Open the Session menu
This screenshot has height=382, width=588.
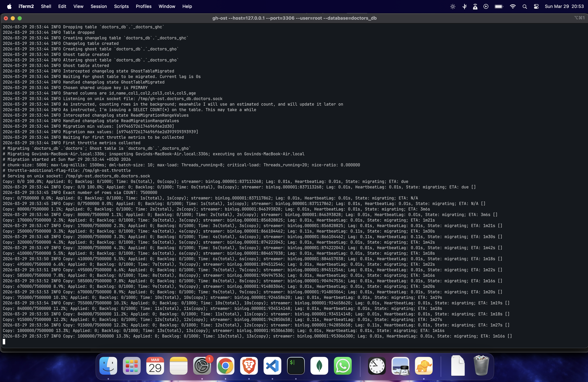click(x=99, y=6)
